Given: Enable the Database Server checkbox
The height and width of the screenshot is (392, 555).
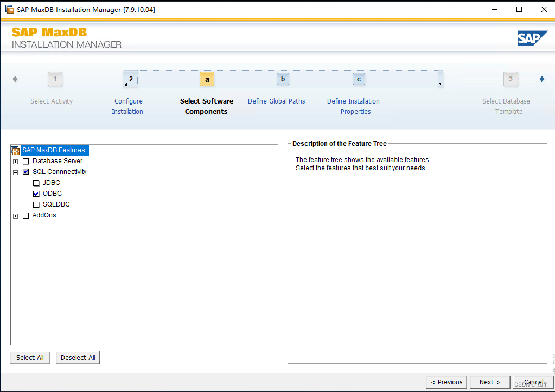Looking at the screenshot, I should click(x=25, y=161).
